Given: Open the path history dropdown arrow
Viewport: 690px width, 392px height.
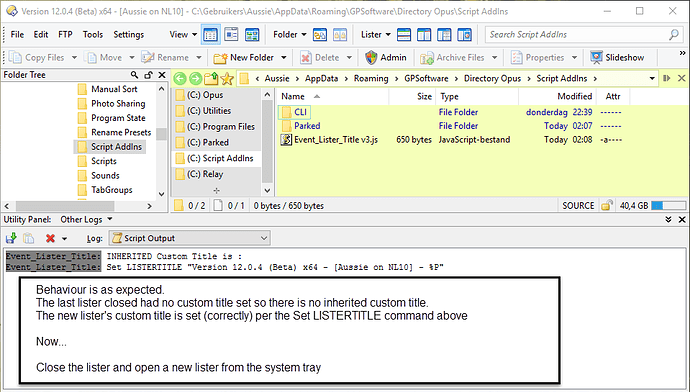Looking at the screenshot, I should click(x=652, y=78).
